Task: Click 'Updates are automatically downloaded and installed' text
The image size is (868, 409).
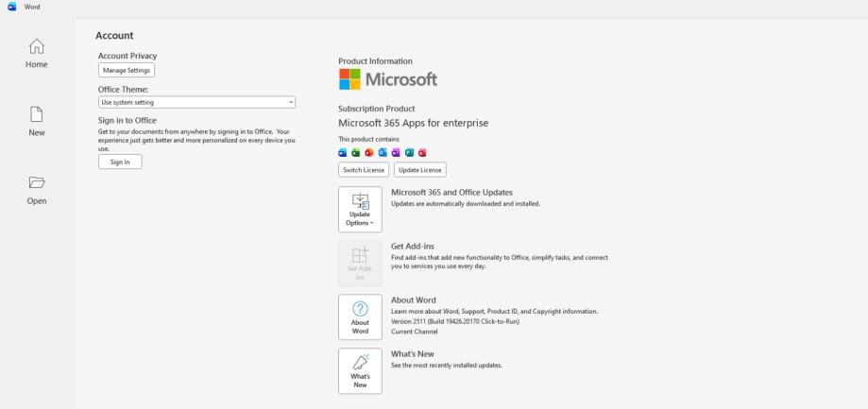Action: 466,204
